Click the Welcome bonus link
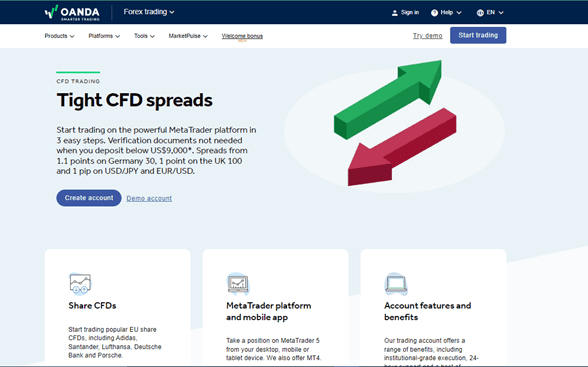Viewport: 588px width, 367px height. [x=242, y=36]
